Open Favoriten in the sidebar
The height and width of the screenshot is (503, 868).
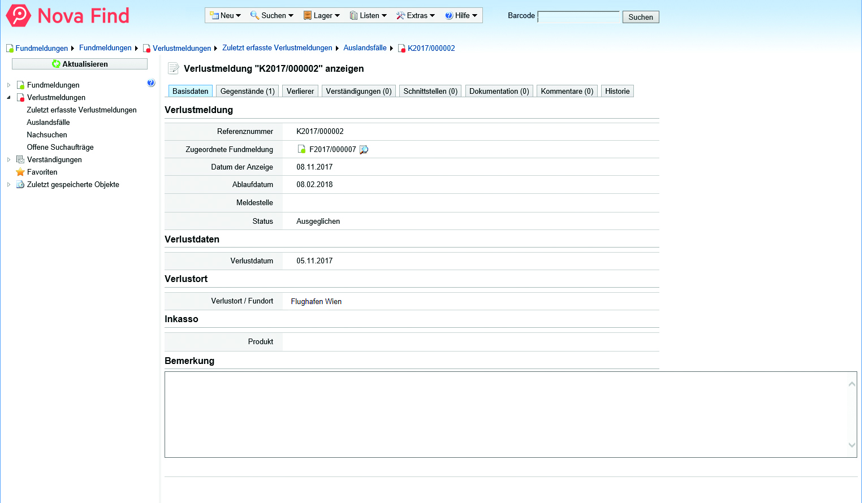pos(42,172)
